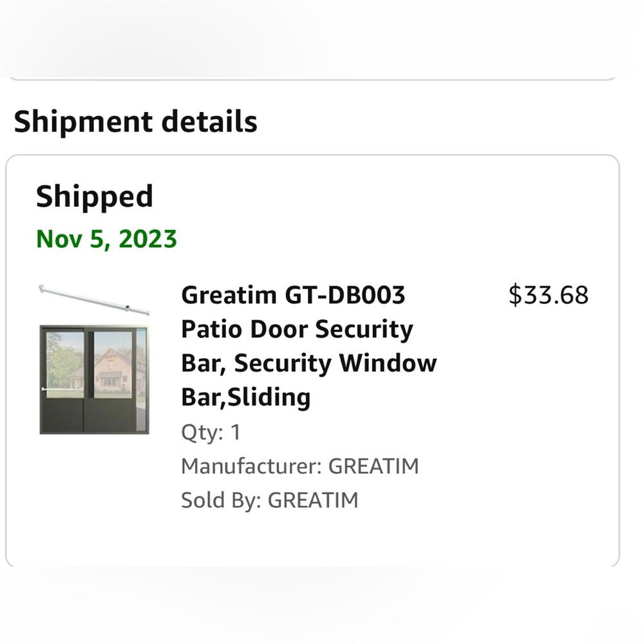Click the GREATIM manufacturer name

click(x=374, y=466)
